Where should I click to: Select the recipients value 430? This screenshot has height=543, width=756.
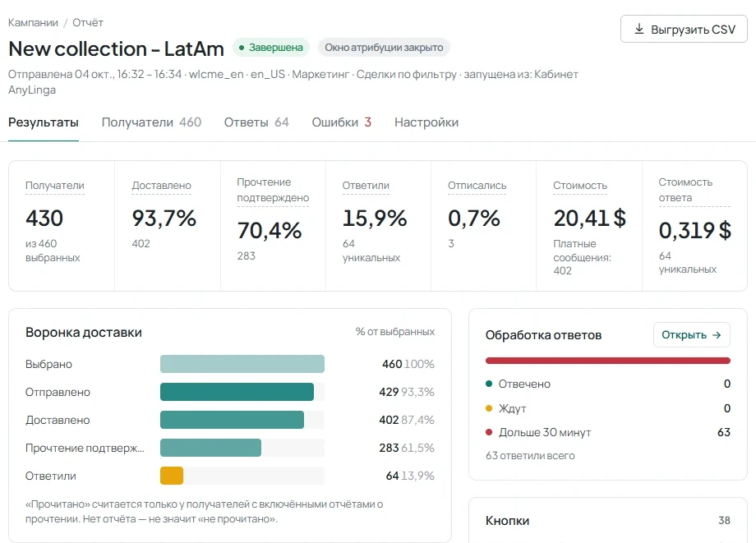[44, 219]
